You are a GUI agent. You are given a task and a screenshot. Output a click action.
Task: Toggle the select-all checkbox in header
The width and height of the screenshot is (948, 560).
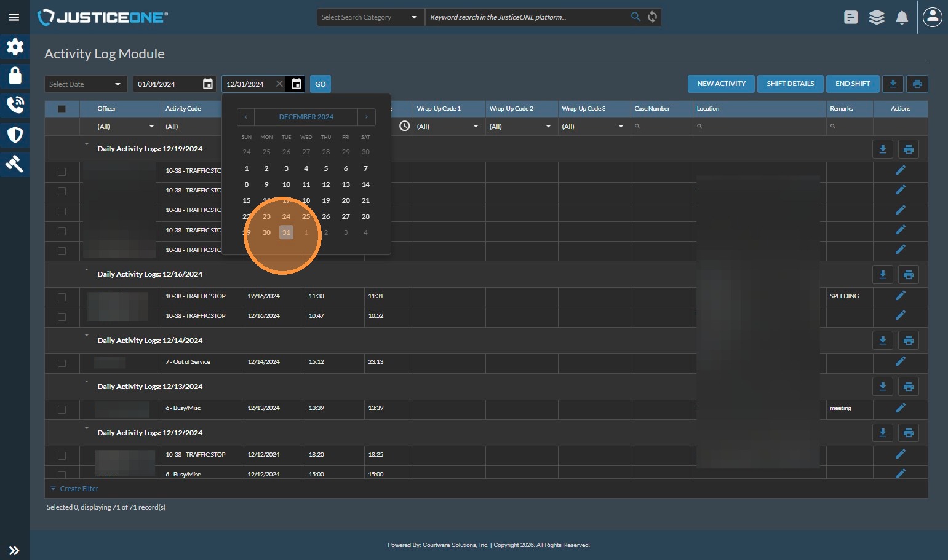(x=62, y=109)
